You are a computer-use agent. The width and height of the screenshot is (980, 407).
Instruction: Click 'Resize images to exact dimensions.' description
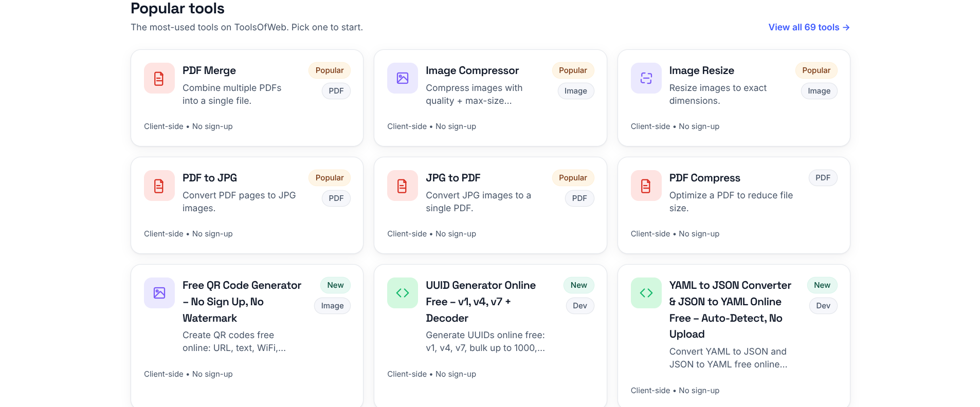pos(718,95)
